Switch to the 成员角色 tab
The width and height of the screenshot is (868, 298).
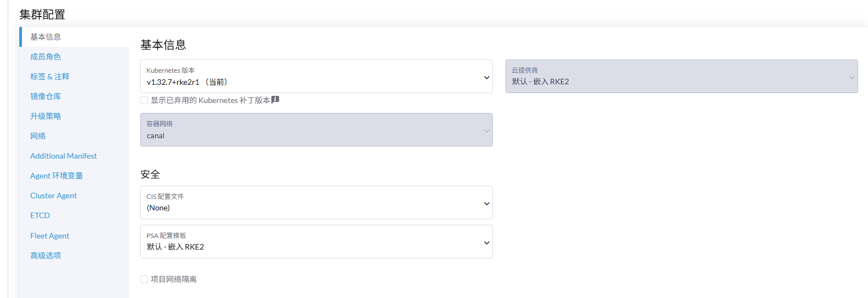click(46, 57)
